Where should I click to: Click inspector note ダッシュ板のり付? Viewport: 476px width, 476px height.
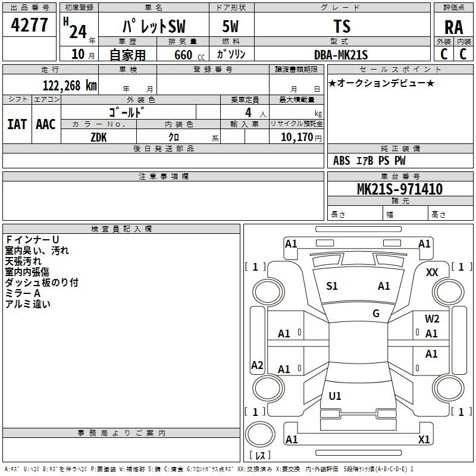pyautogui.click(x=42, y=282)
